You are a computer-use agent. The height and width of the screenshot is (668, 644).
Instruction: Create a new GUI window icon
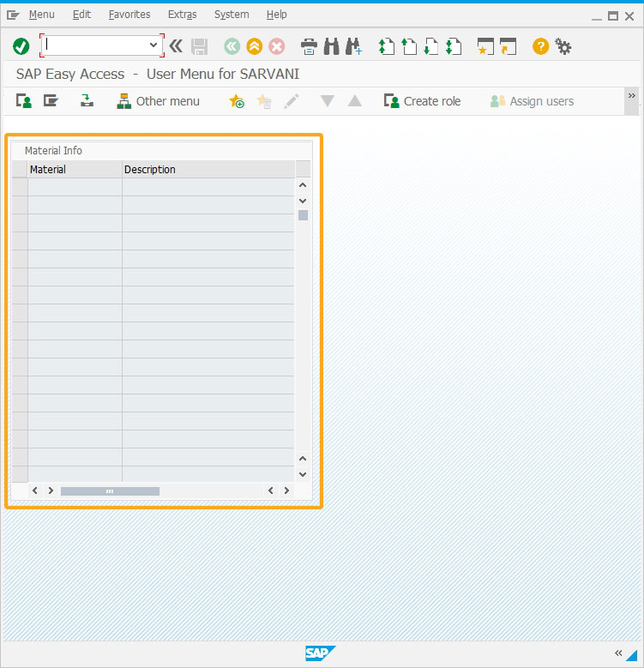pos(485,46)
